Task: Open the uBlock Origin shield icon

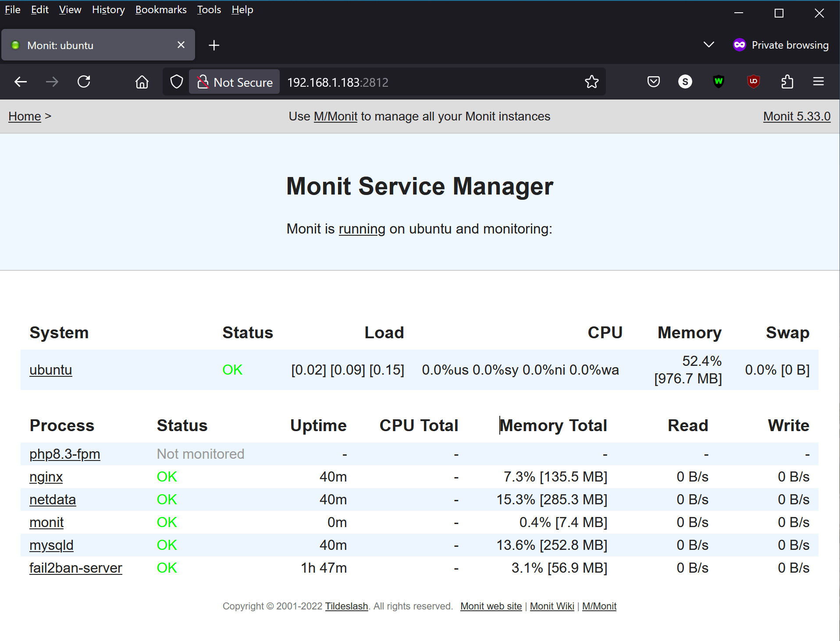Action: pyautogui.click(x=754, y=81)
